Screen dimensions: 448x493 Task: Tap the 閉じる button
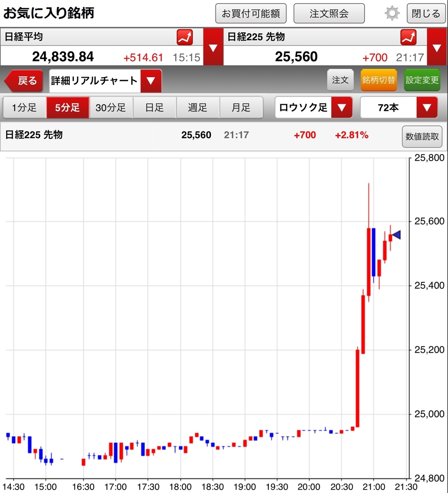coord(426,14)
